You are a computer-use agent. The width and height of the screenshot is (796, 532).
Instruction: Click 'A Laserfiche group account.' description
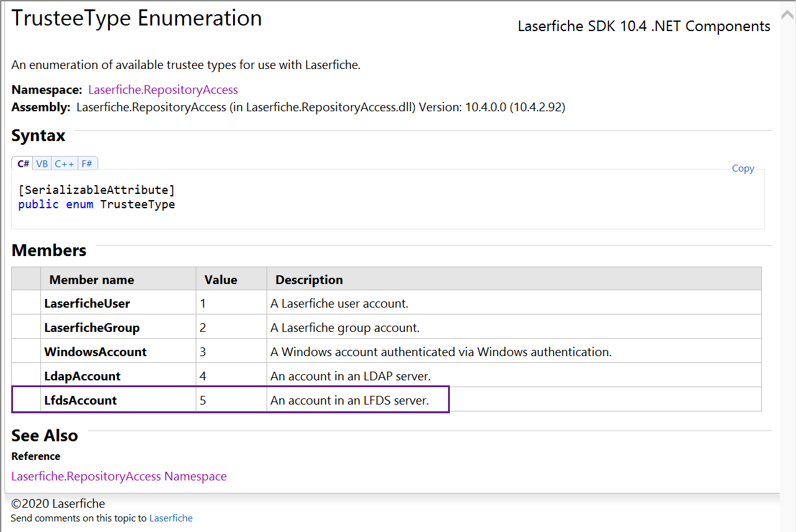[345, 328]
